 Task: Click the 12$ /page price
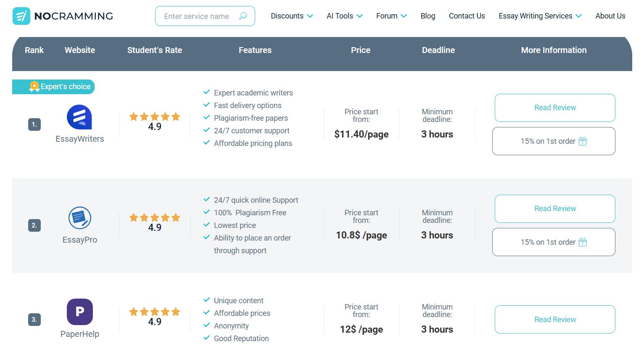[x=362, y=329]
